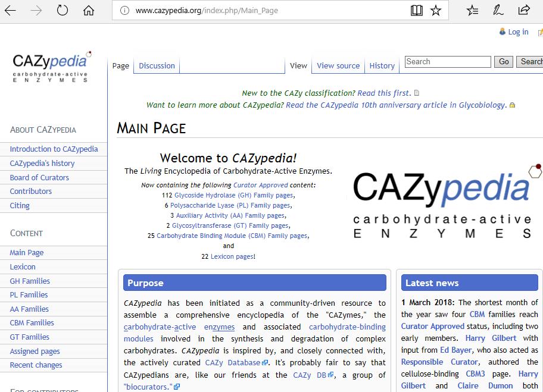Open GT Families in sidebar

coord(29,337)
